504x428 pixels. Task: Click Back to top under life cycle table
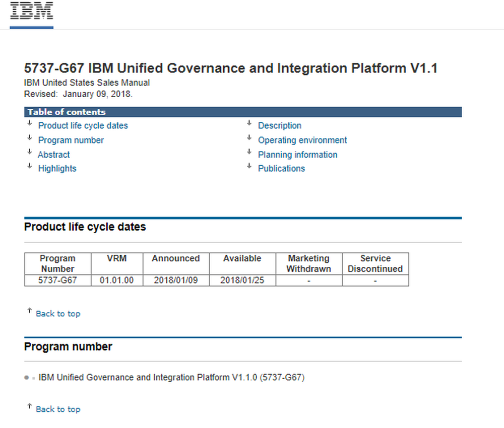[58, 314]
